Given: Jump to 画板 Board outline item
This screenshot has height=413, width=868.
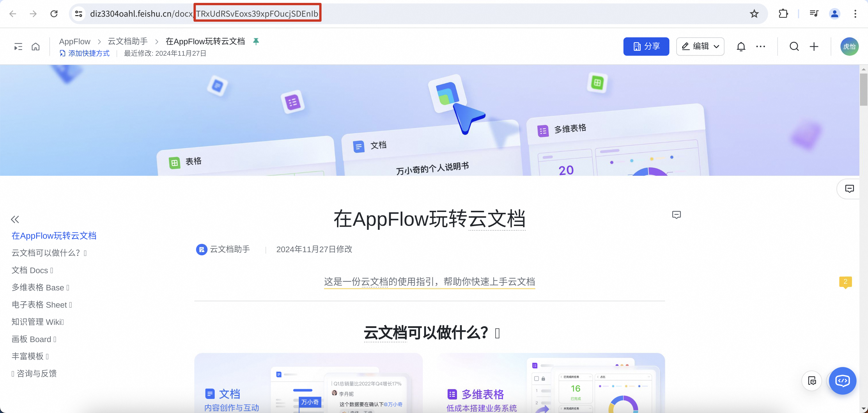Looking at the screenshot, I should 34,339.
